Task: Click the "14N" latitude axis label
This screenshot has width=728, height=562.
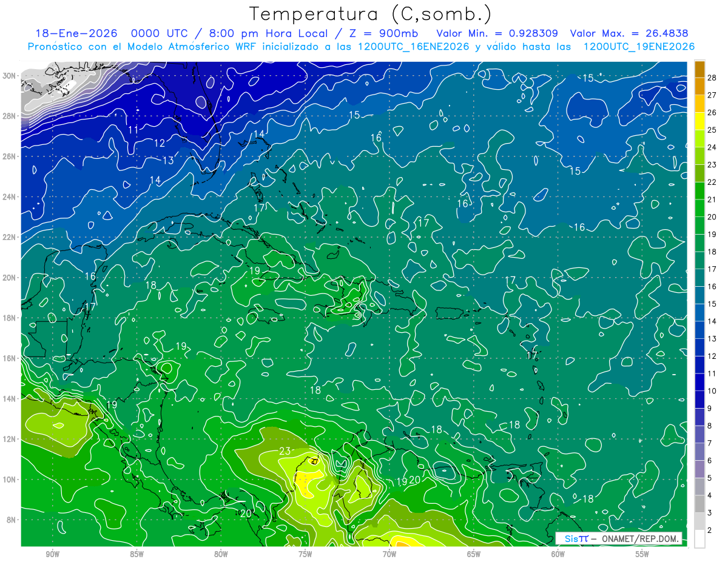Action: point(9,399)
